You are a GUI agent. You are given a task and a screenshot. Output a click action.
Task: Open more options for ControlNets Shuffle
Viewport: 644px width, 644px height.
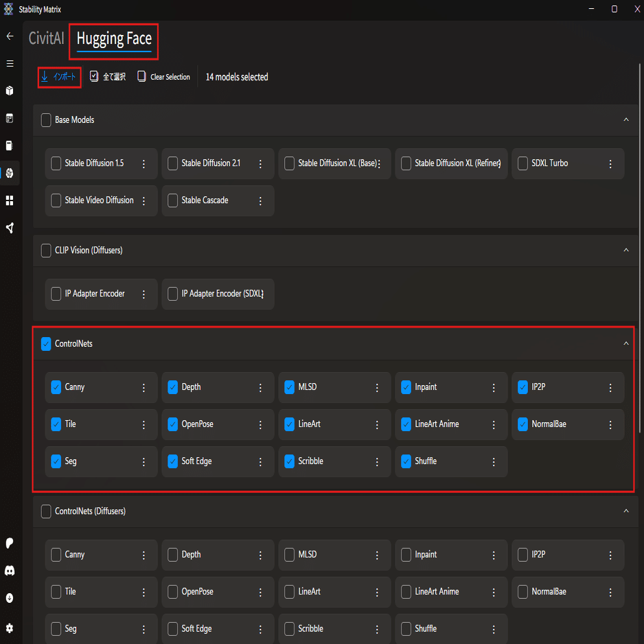494,461
